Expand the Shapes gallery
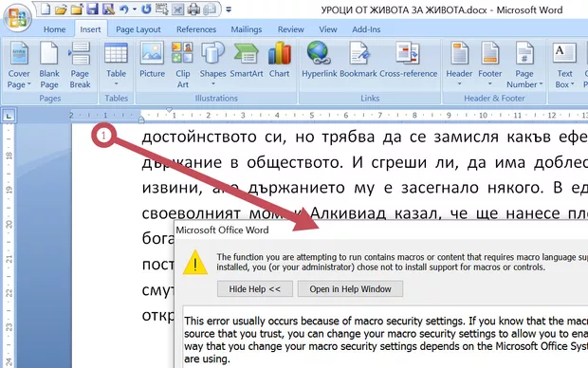The image size is (588, 368). coord(212,64)
